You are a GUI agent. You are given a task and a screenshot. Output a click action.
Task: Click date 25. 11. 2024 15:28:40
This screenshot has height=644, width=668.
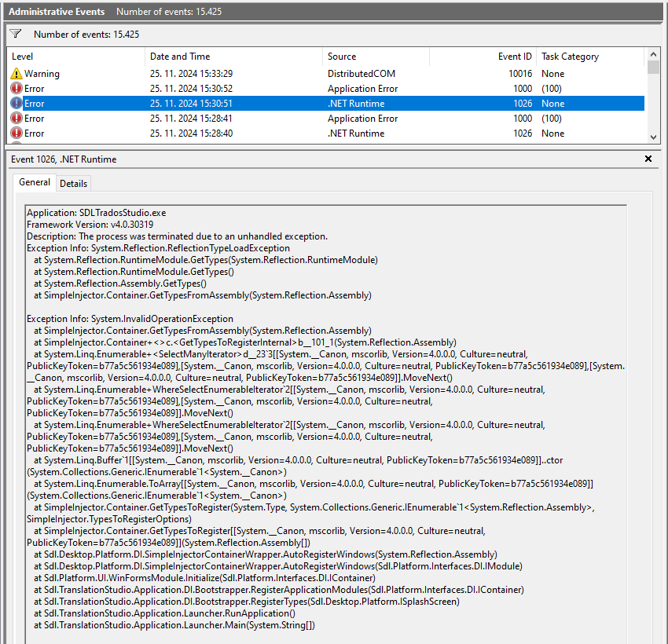point(191,134)
